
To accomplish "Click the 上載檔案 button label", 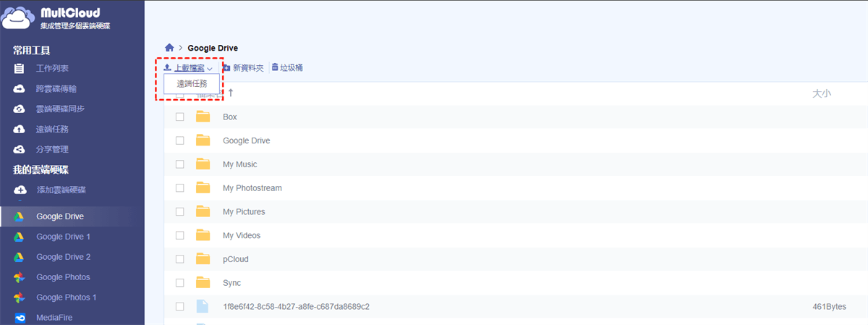I will [x=189, y=67].
